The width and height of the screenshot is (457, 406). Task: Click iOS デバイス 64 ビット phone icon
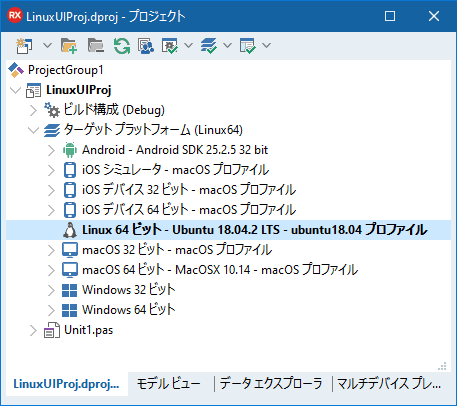(x=70, y=210)
